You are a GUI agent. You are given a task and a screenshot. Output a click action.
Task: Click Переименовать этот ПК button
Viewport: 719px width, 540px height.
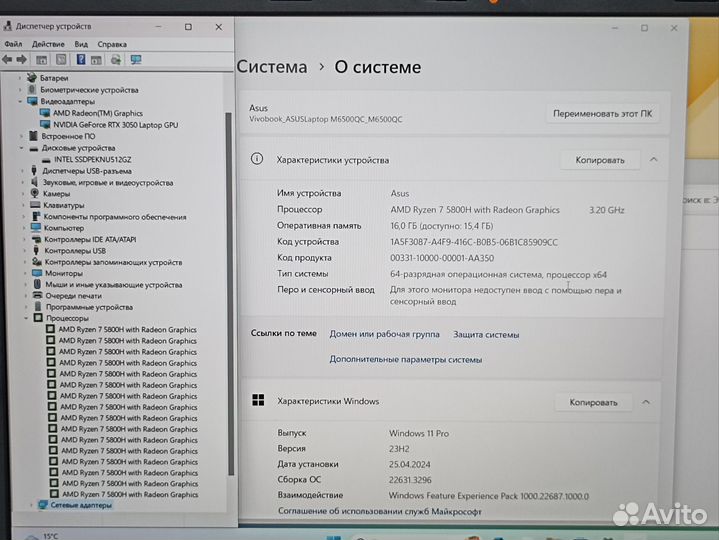603,113
